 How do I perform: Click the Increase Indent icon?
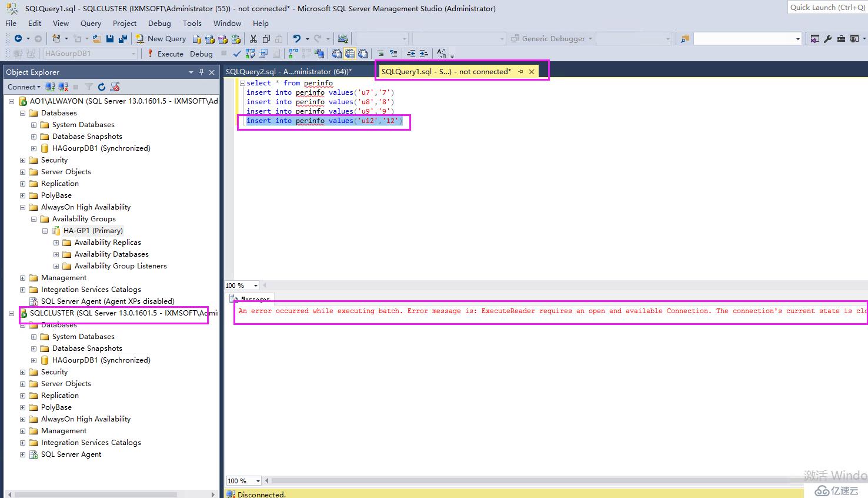pyautogui.click(x=424, y=54)
